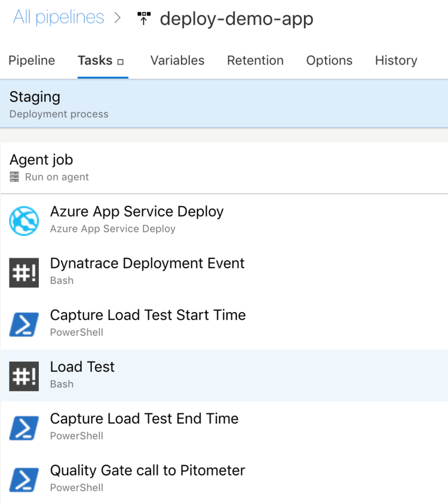Viewport: 448px width, 504px height.
Task: Open the History tab
Action: (x=395, y=60)
